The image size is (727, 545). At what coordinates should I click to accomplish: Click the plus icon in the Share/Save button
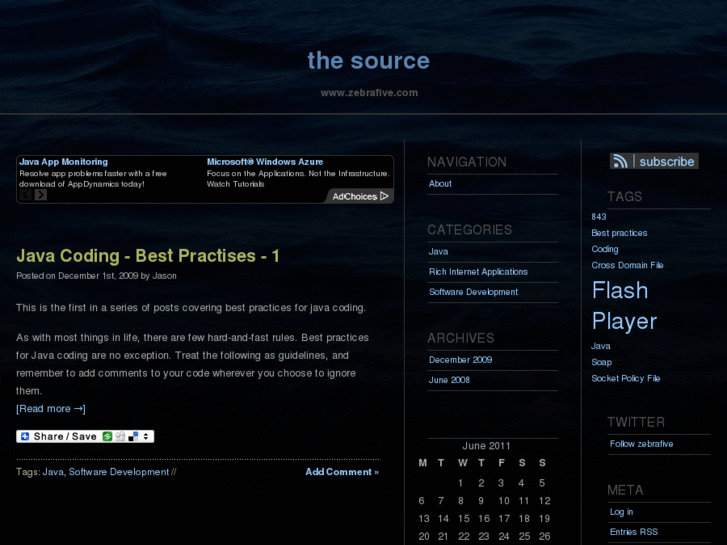coord(25,436)
